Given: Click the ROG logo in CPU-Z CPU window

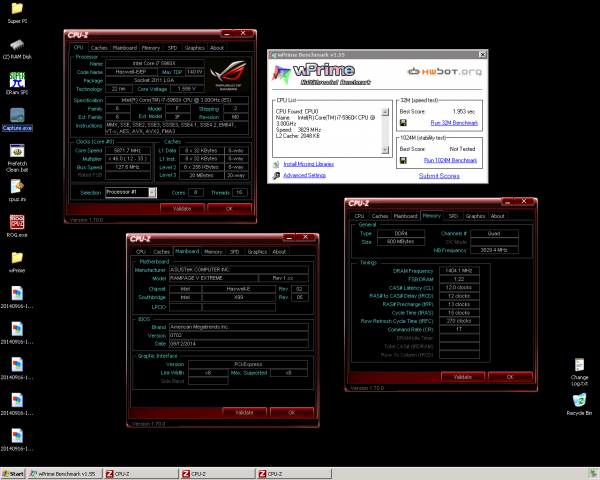Looking at the screenshot, I should pyautogui.click(x=228, y=76).
